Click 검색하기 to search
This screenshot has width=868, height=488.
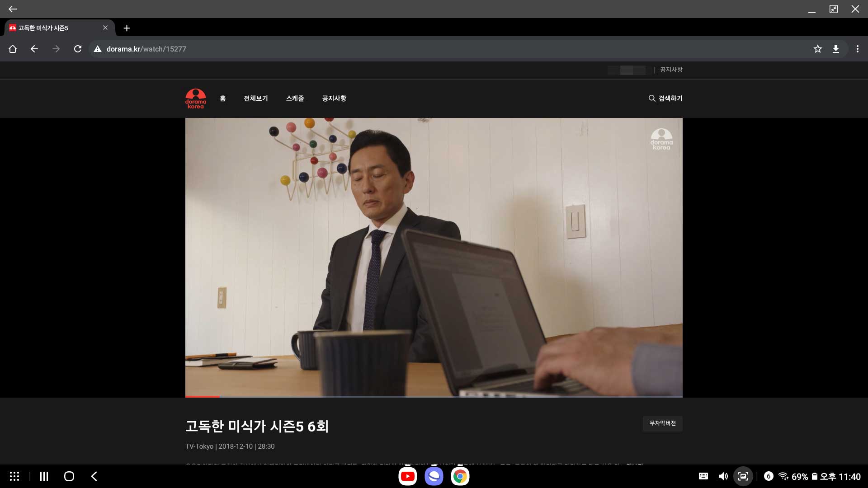click(665, 99)
